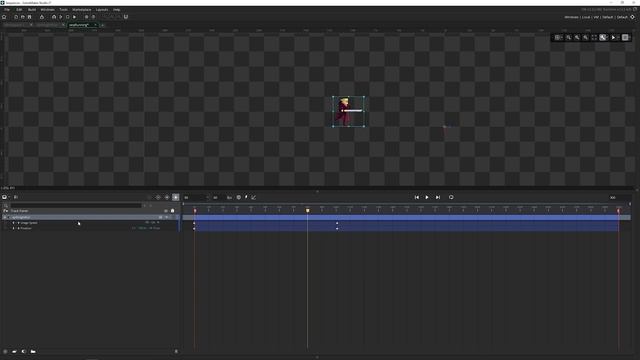Viewport: 640px width, 360px height.
Task: Open the playback speed clock icon
Action: click(x=239, y=198)
